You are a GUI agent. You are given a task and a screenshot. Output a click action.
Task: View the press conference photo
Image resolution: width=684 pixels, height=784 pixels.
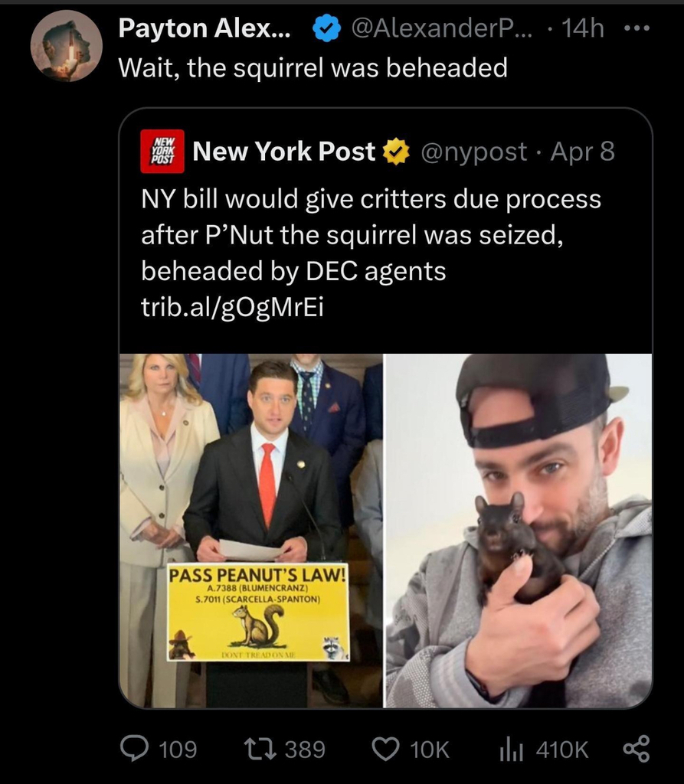click(x=251, y=531)
